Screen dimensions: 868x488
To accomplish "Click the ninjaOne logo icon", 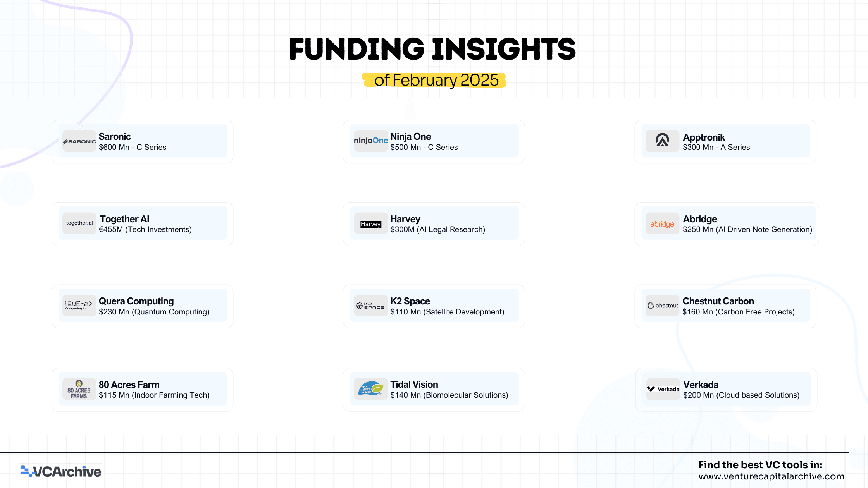I will coord(371,141).
